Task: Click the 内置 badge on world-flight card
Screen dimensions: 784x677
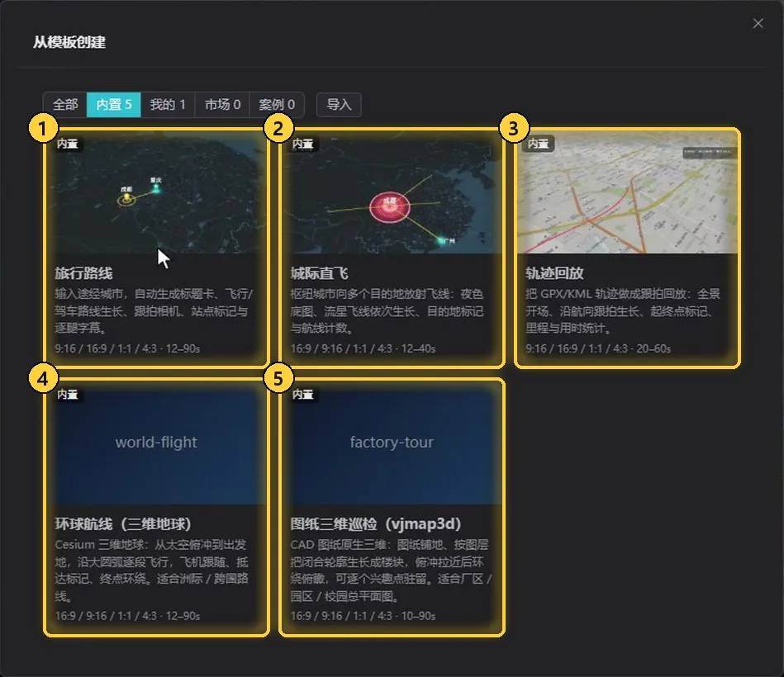Action: coord(68,395)
